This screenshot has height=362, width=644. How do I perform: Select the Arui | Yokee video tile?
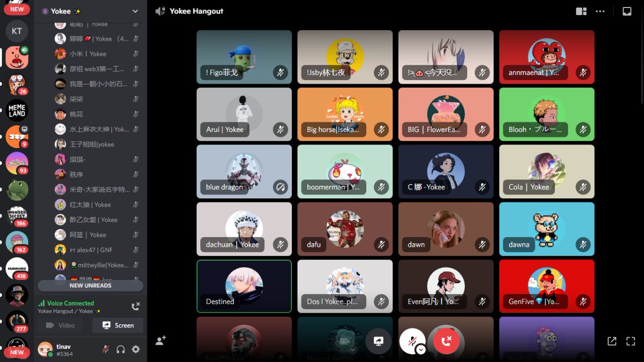244,114
